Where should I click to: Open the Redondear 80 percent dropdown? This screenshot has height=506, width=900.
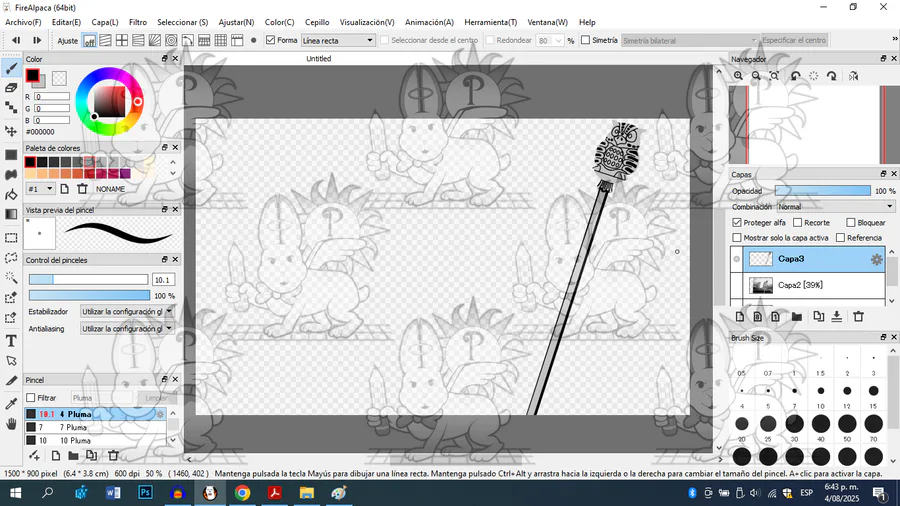(549, 41)
